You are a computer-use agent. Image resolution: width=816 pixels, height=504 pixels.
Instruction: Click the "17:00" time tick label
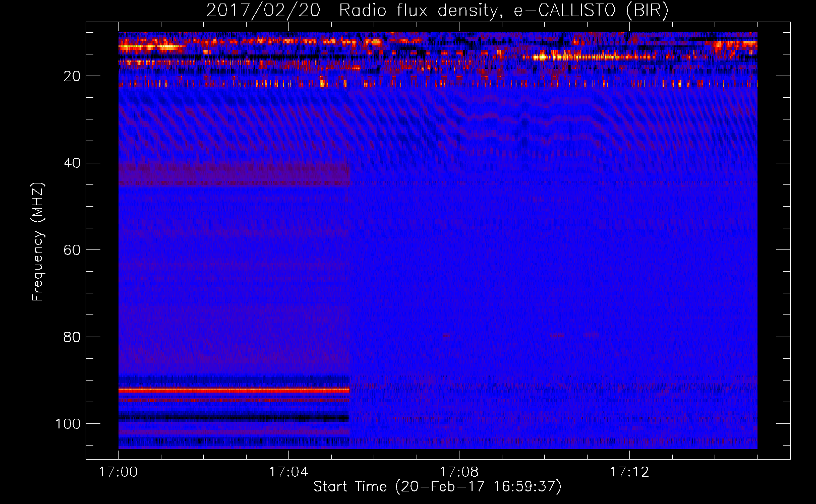point(118,472)
